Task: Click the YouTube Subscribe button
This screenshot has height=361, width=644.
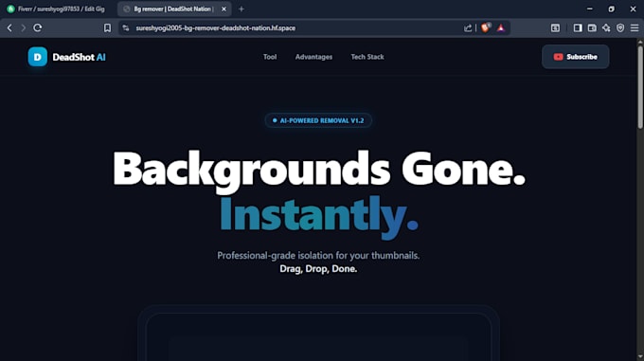Action: (x=576, y=57)
